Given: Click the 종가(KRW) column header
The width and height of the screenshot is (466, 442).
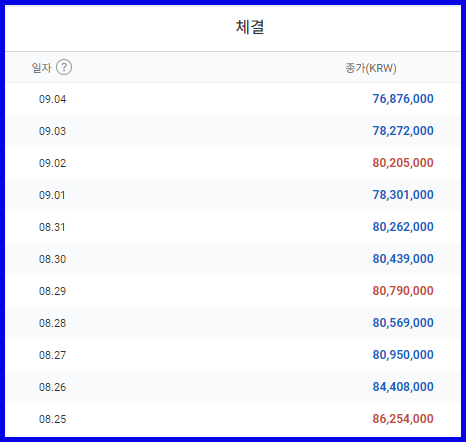Looking at the screenshot, I should [371, 68].
